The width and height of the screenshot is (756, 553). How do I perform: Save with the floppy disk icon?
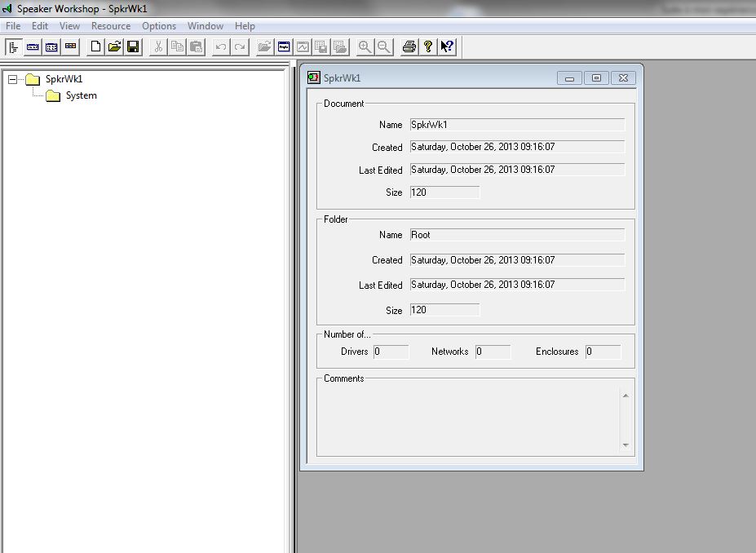[133, 46]
